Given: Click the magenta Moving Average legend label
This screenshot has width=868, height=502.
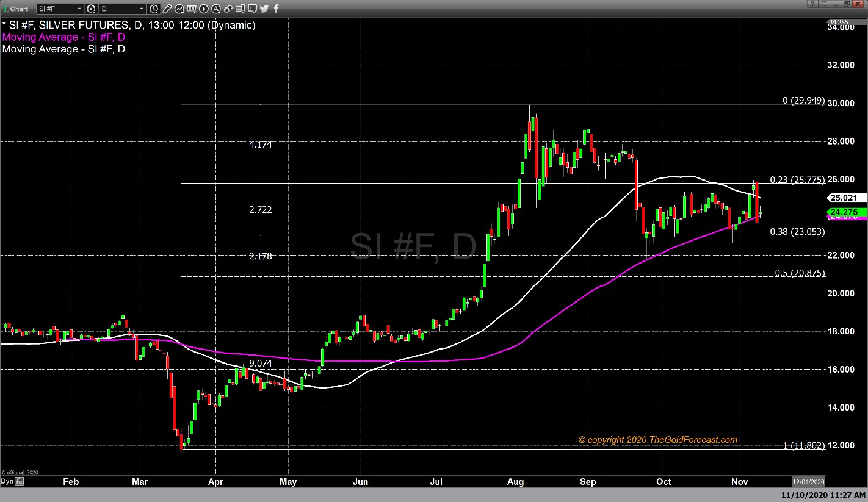Looking at the screenshot, I should click(63, 37).
